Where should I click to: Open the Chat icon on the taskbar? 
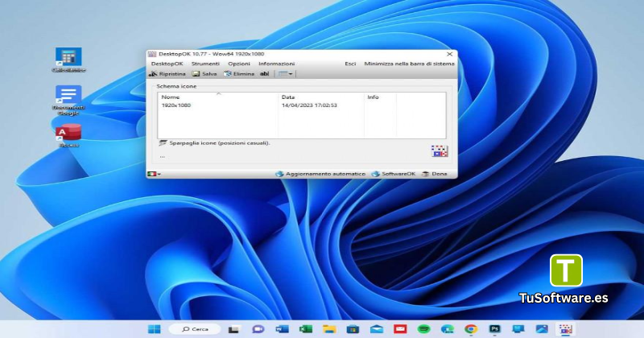coord(258,329)
